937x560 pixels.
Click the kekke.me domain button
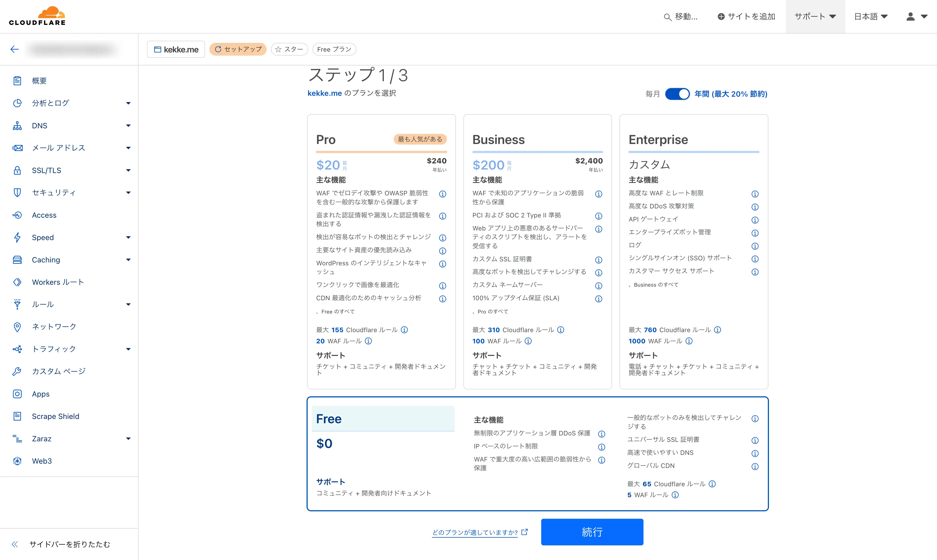176,50
